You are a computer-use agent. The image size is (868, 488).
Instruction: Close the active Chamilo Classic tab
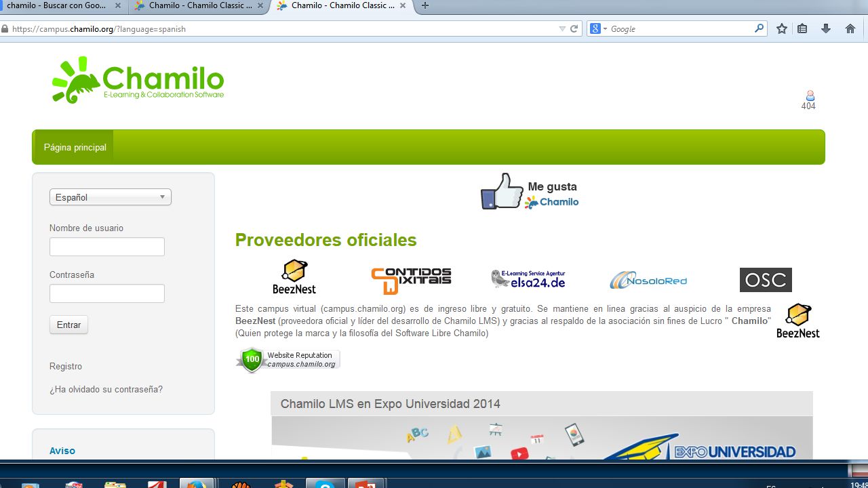[x=403, y=5]
